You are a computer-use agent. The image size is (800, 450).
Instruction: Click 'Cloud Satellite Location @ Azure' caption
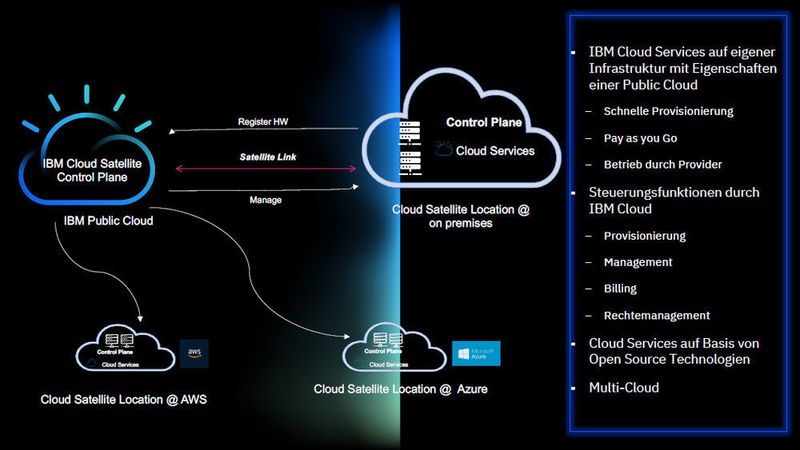click(401, 389)
